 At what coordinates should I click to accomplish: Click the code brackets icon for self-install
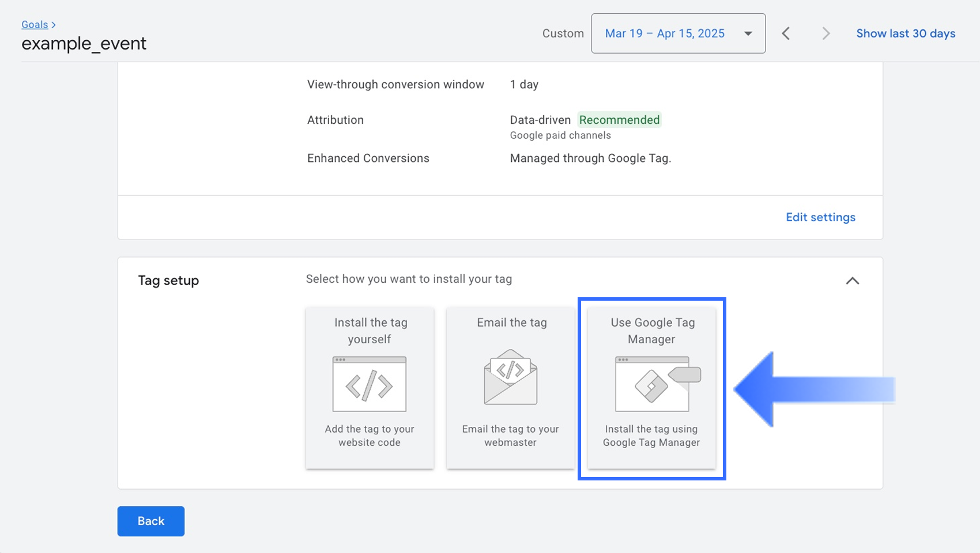pyautogui.click(x=370, y=384)
